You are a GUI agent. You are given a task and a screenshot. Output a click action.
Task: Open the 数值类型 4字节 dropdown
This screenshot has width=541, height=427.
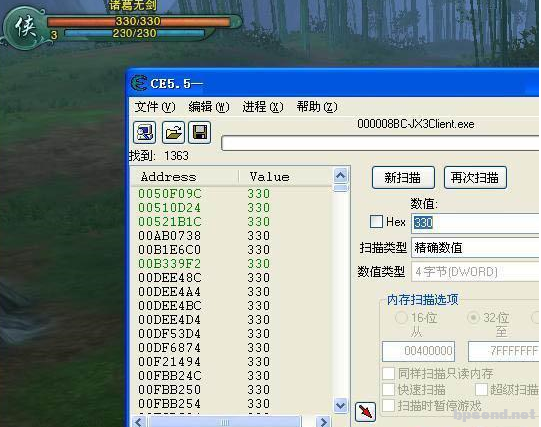(x=476, y=272)
